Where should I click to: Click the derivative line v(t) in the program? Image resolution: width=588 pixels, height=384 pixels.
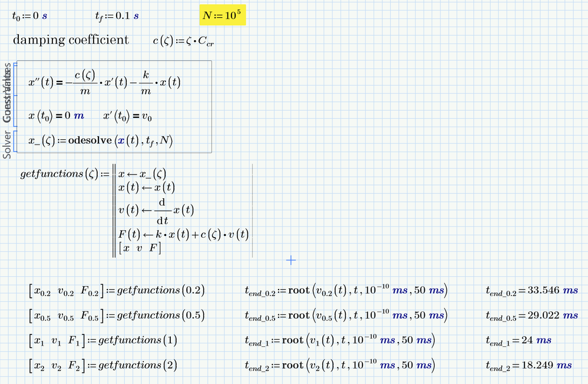point(156,211)
